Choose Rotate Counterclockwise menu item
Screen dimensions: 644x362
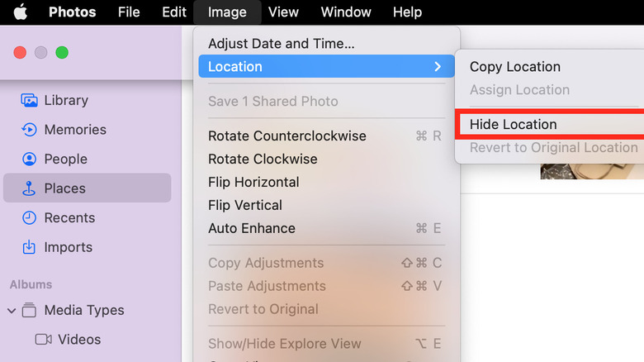tap(287, 136)
